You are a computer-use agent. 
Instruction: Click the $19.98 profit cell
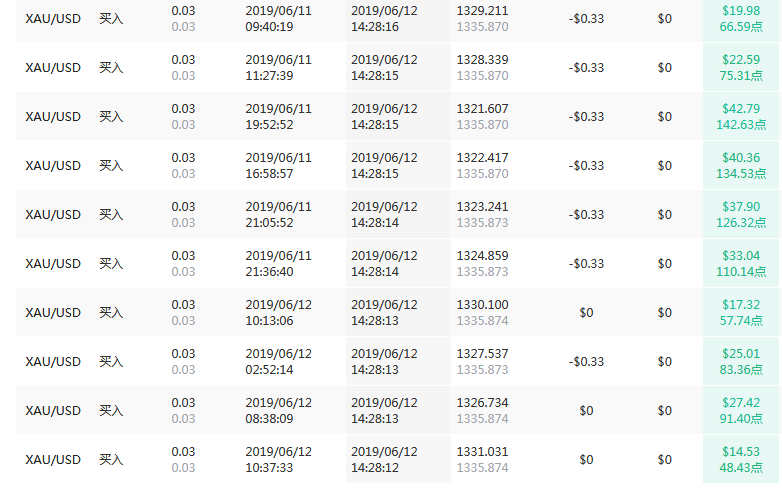click(x=741, y=10)
